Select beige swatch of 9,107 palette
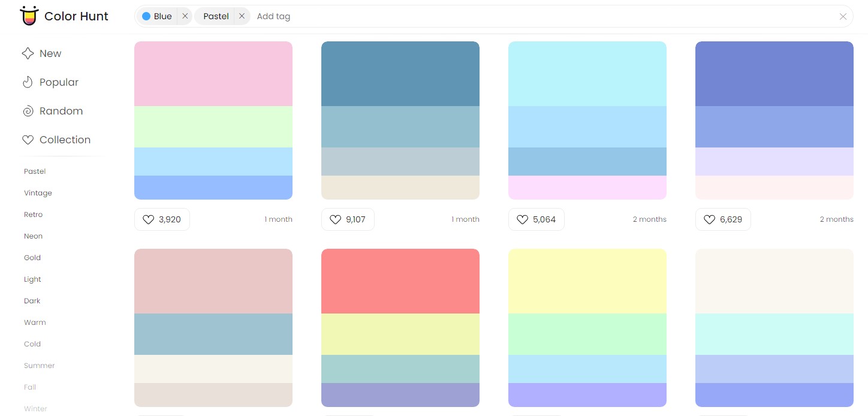 pyautogui.click(x=400, y=188)
